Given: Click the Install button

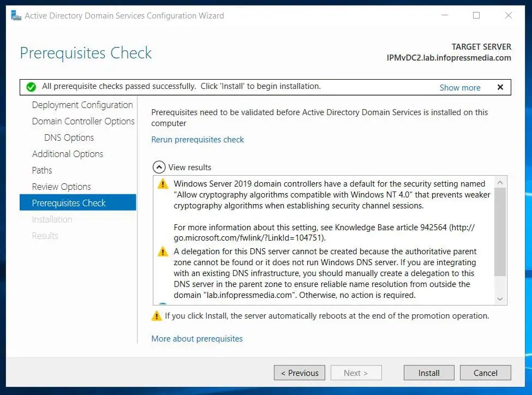Looking at the screenshot, I should pyautogui.click(x=429, y=373).
